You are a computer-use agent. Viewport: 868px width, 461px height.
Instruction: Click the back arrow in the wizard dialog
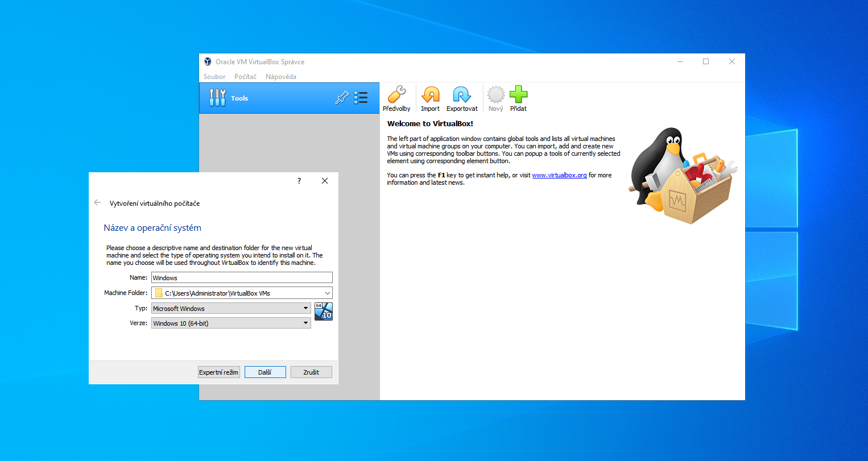(97, 202)
